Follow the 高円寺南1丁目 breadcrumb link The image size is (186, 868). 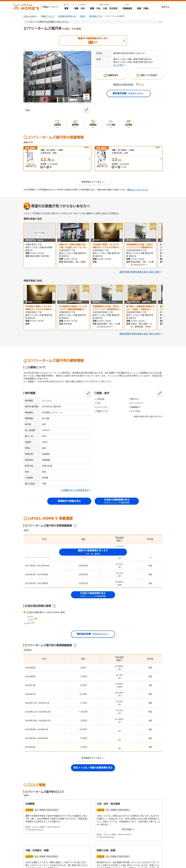[95, 16]
